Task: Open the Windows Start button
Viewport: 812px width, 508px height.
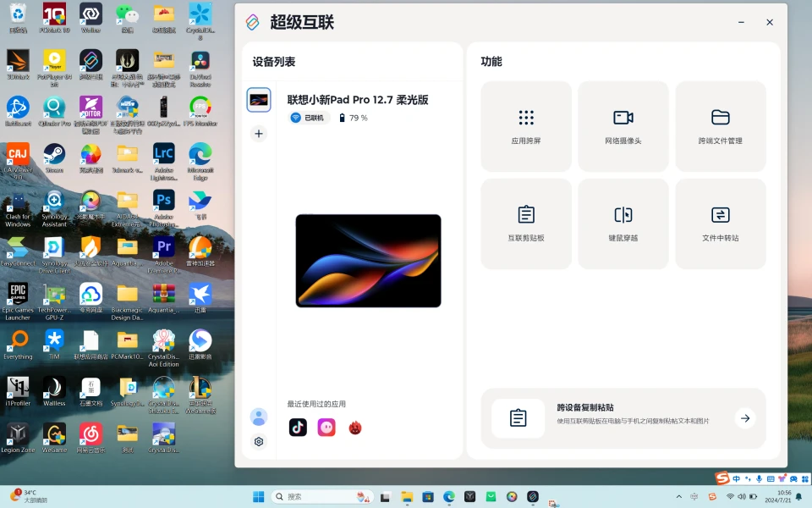Action: (259, 497)
